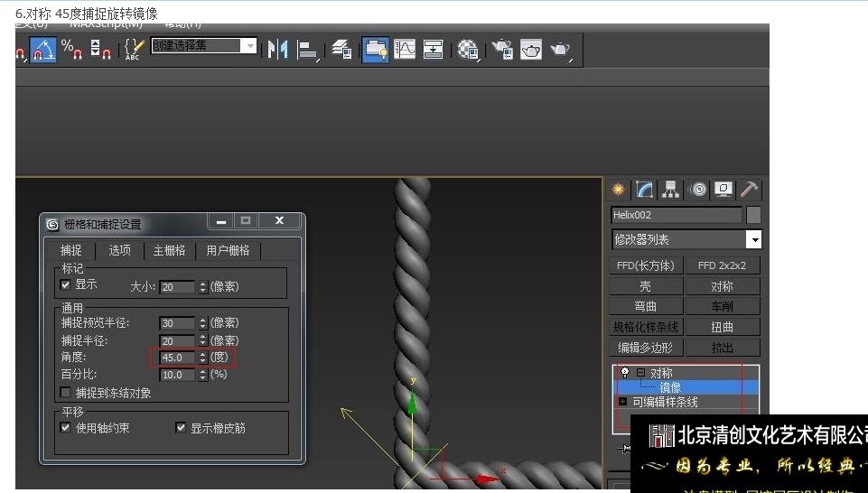Expand the 可编辑样条线 stack entry
The width and height of the screenshot is (868, 493).
click(622, 402)
